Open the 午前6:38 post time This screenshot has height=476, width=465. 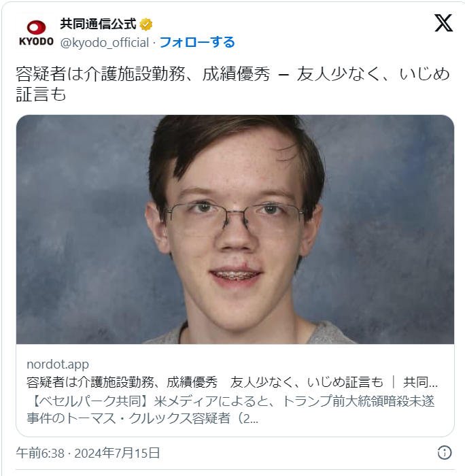click(40, 453)
